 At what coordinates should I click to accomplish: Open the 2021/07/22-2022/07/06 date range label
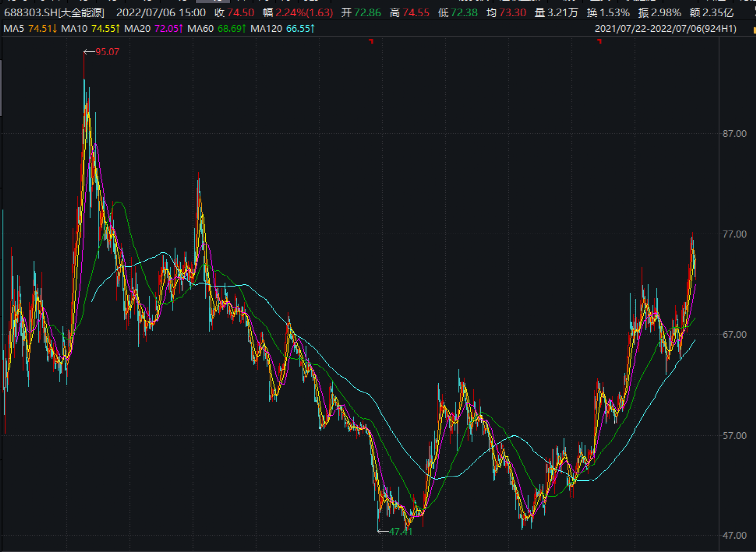pyautogui.click(x=672, y=29)
